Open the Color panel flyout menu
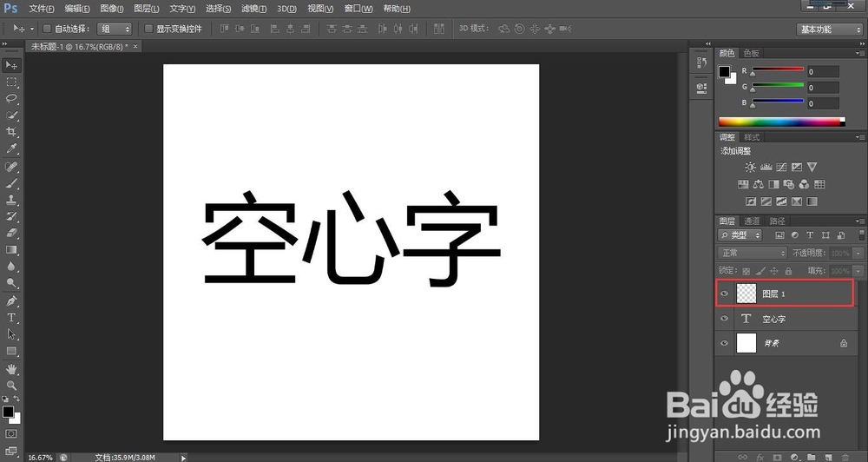The height and width of the screenshot is (462, 868). click(x=859, y=53)
